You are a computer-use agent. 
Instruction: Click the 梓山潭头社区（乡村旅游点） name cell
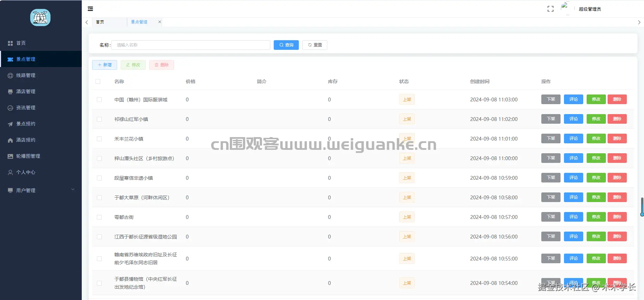[x=144, y=158]
